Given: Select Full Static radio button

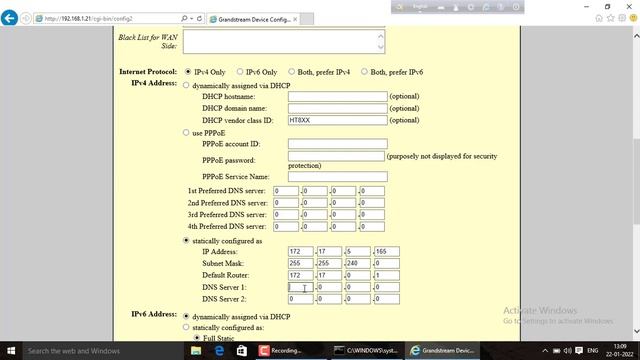Looking at the screenshot, I should 197,338.
